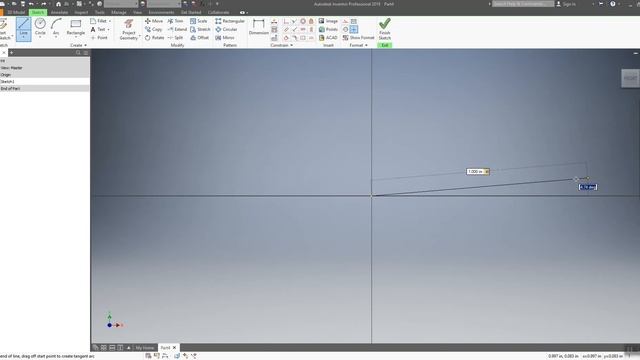Click the Sign In button
This screenshot has width=640, height=360.
tap(566, 4)
